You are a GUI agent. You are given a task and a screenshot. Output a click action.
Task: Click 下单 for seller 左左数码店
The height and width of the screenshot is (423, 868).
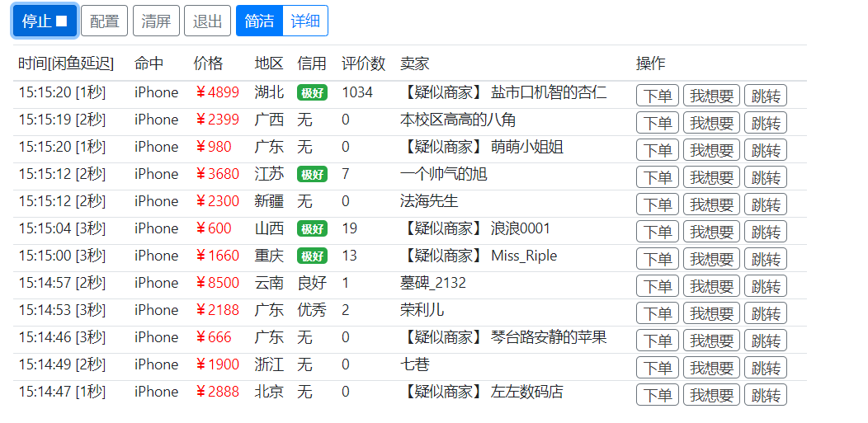point(657,395)
